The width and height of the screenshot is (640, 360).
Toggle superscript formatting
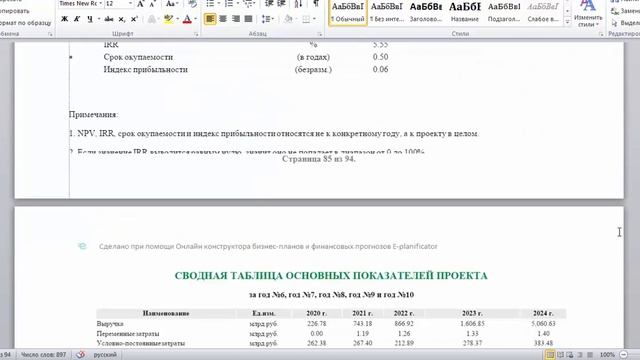click(134, 19)
